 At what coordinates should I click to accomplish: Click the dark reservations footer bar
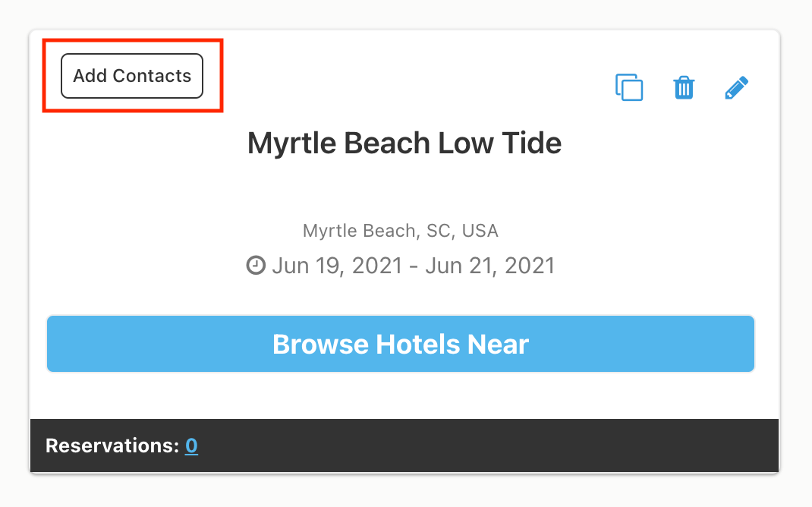(x=404, y=446)
